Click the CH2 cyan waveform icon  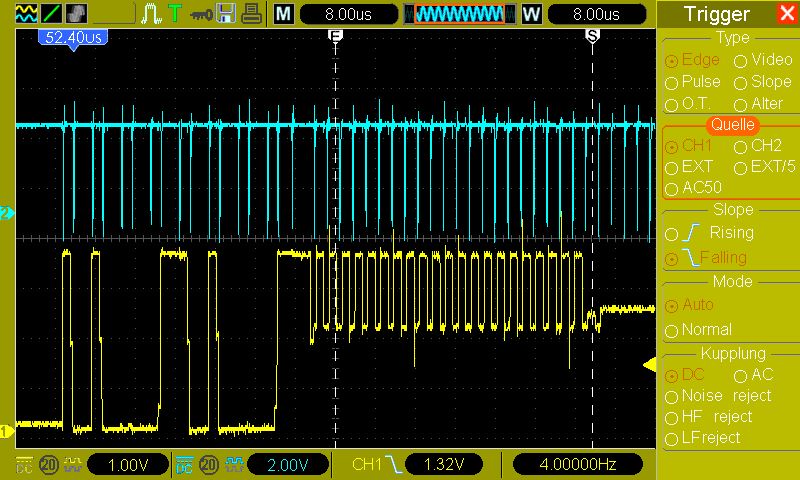[234, 464]
